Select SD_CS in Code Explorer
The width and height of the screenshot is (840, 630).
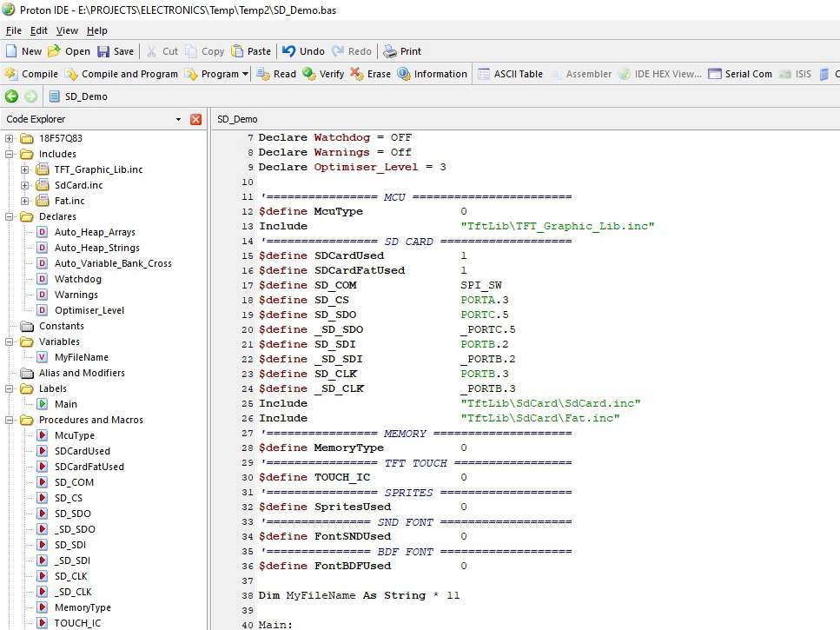(x=69, y=498)
